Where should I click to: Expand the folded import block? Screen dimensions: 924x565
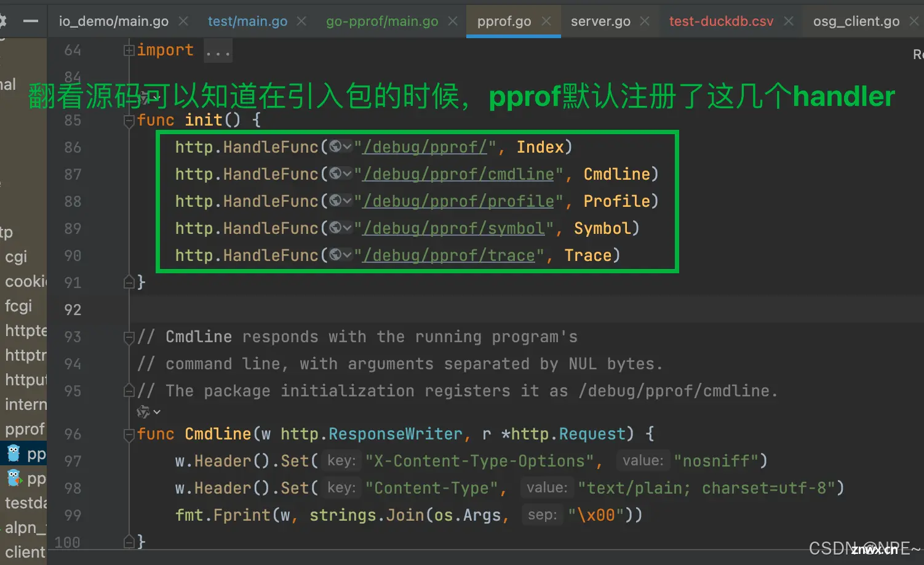(129, 50)
